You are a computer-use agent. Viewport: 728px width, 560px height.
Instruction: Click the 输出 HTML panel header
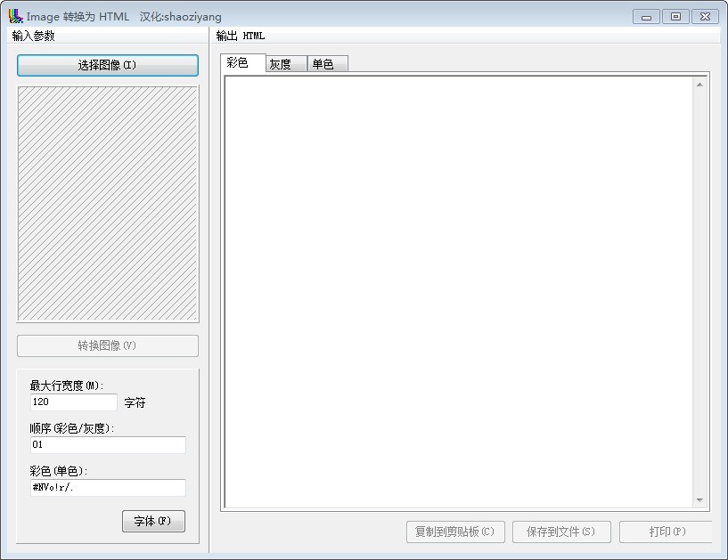coord(241,36)
